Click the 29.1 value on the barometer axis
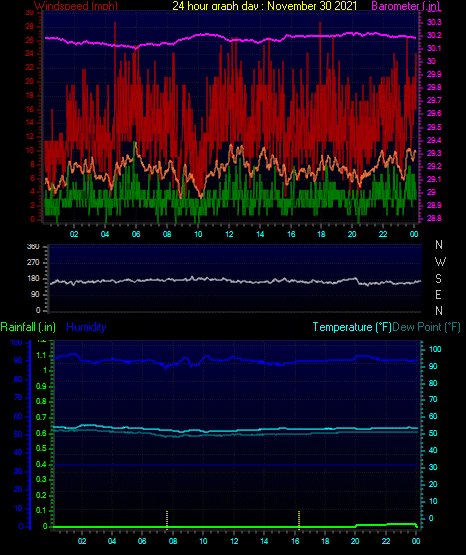The width and height of the screenshot is (466, 555). coord(434,179)
